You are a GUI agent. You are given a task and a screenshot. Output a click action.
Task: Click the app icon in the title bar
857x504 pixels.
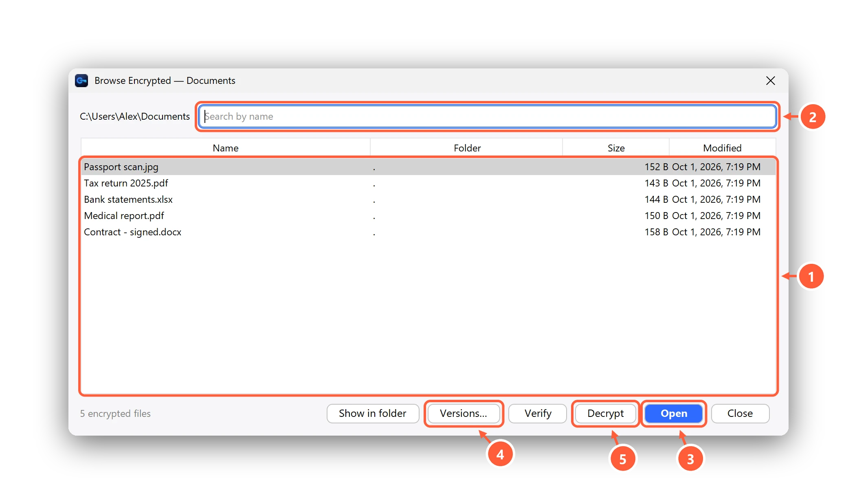[x=81, y=81]
